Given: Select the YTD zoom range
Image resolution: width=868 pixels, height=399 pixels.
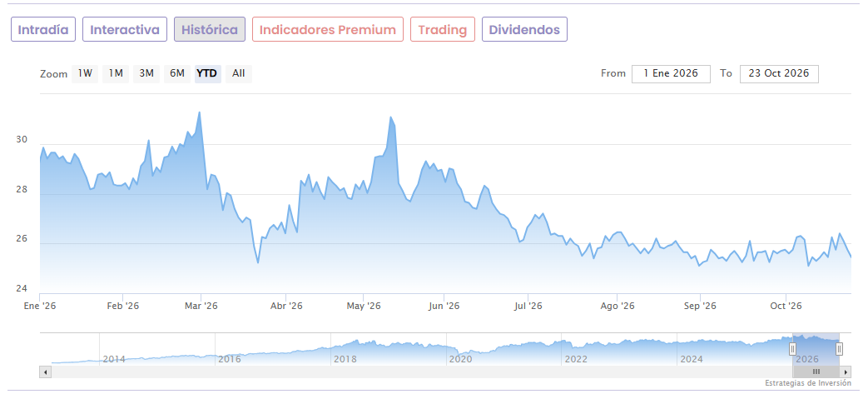Looking at the screenshot, I should [207, 73].
